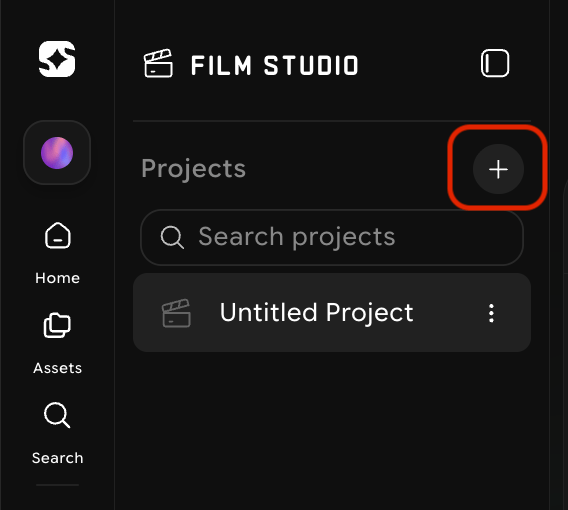This screenshot has height=510, width=568.
Task: Open the purple gradient avatar profile button
Action: point(57,153)
